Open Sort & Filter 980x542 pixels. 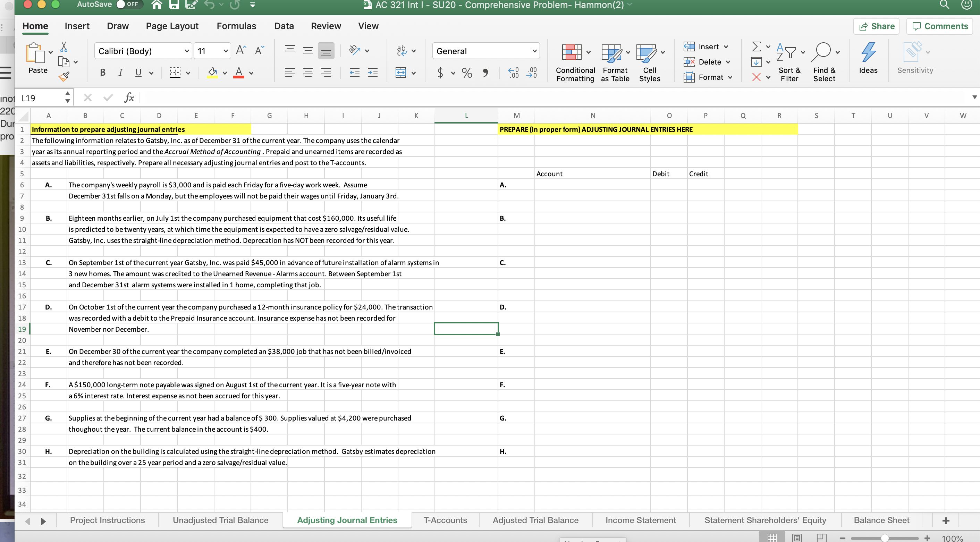pos(789,61)
